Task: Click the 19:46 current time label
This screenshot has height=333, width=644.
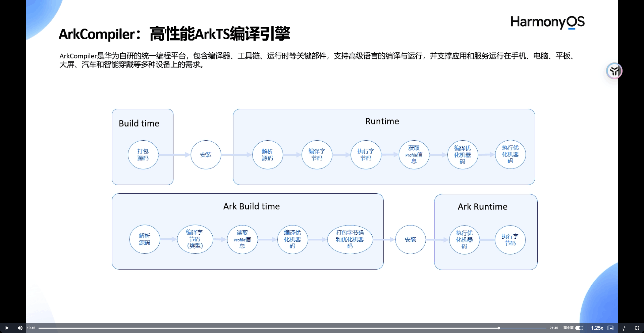Action: coord(31,328)
